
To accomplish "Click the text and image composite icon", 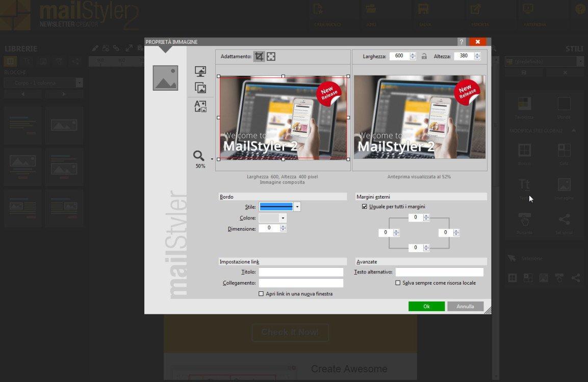I will tap(200, 106).
